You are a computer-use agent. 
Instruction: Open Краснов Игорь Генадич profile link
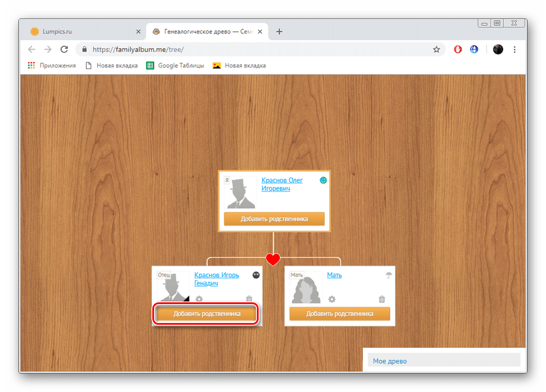click(x=217, y=279)
